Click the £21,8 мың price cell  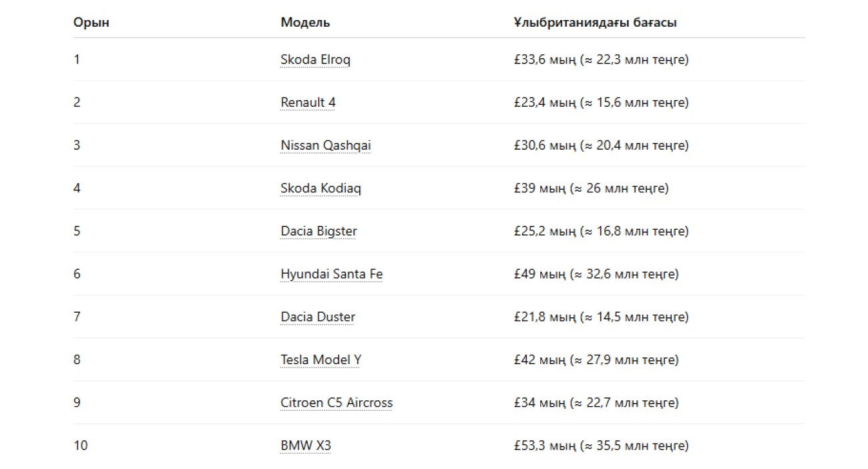601,317
